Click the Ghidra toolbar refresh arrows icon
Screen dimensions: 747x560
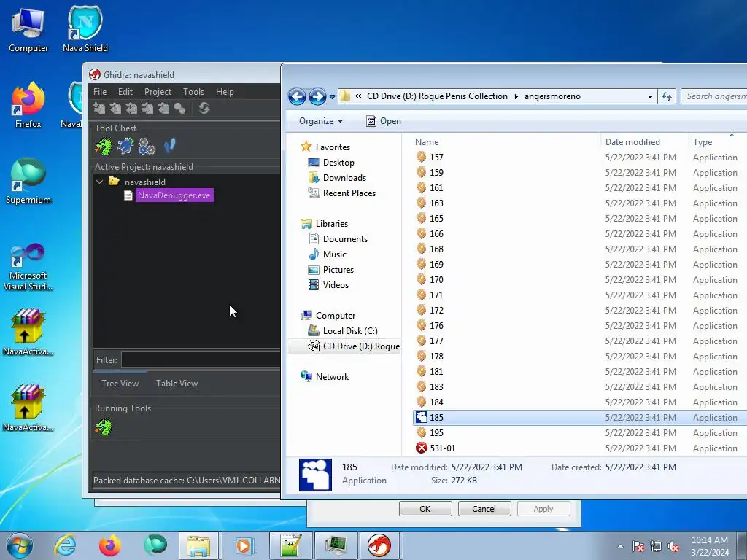(x=204, y=109)
